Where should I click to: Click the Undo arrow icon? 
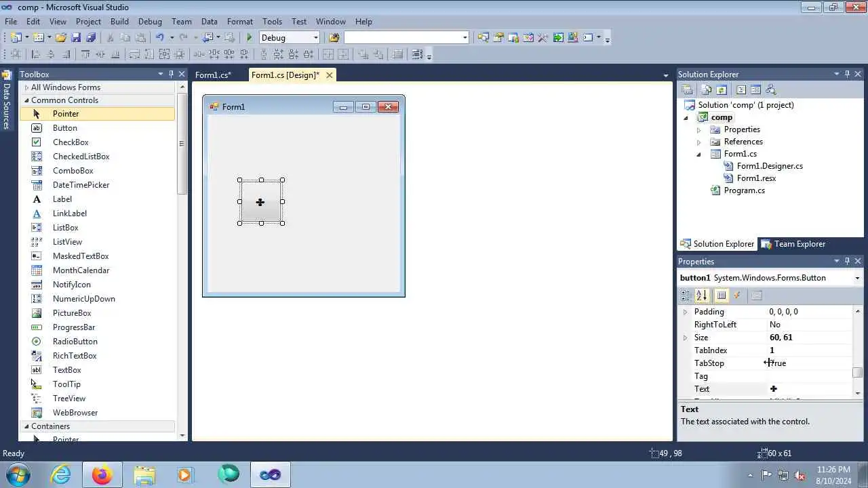(159, 37)
